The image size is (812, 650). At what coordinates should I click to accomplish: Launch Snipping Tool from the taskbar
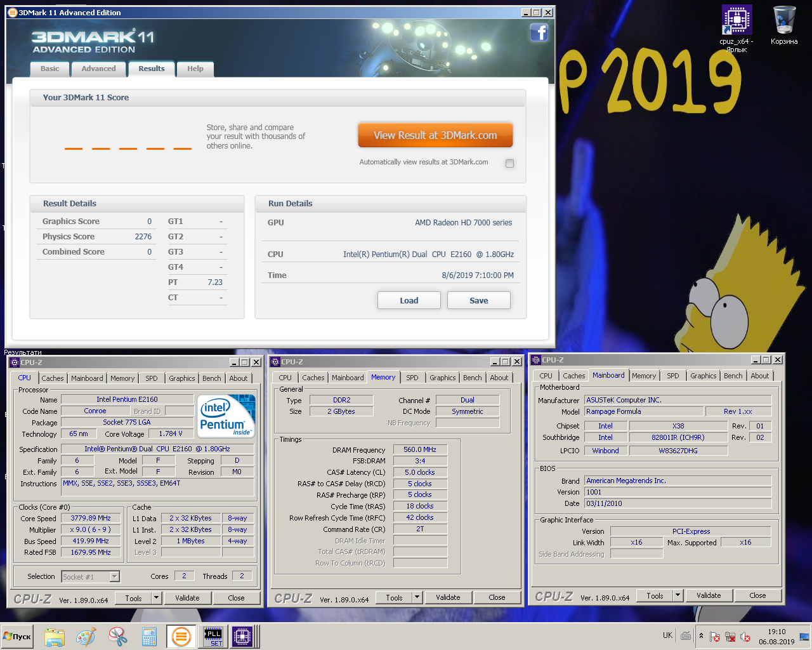(118, 637)
